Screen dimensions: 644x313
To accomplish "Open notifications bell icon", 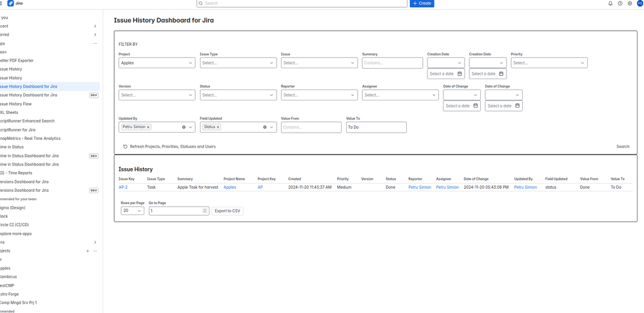I will (610, 3).
